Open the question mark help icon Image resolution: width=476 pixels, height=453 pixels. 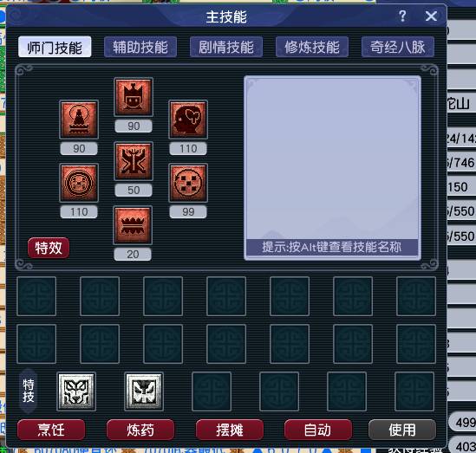(x=402, y=16)
